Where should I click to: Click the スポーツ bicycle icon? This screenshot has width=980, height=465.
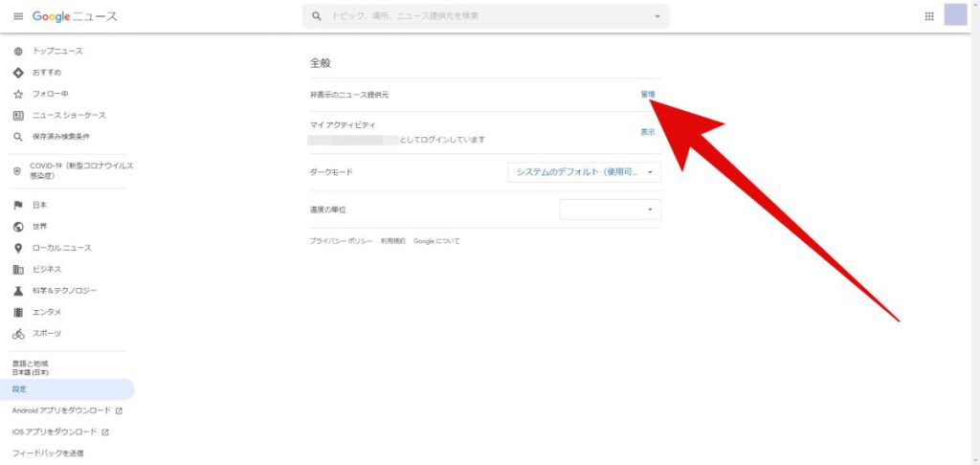[x=18, y=334]
